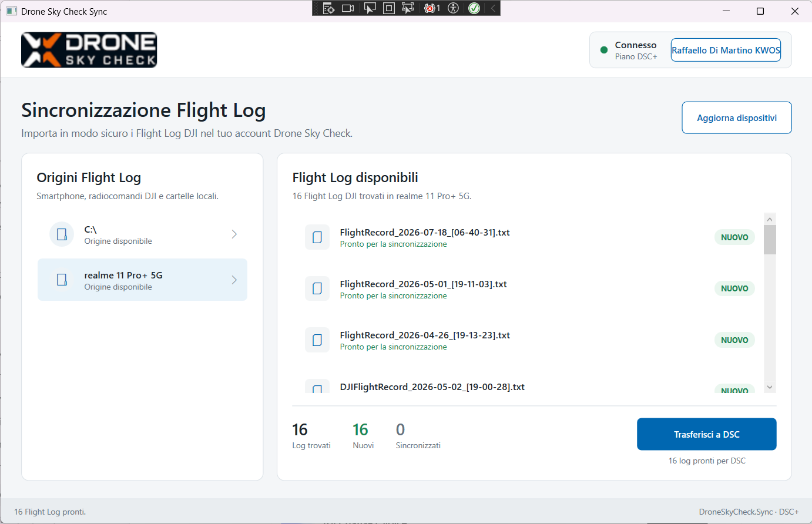The height and width of the screenshot is (524, 812).
Task: Open the binding failures indicator showing 1
Action: coord(432,8)
